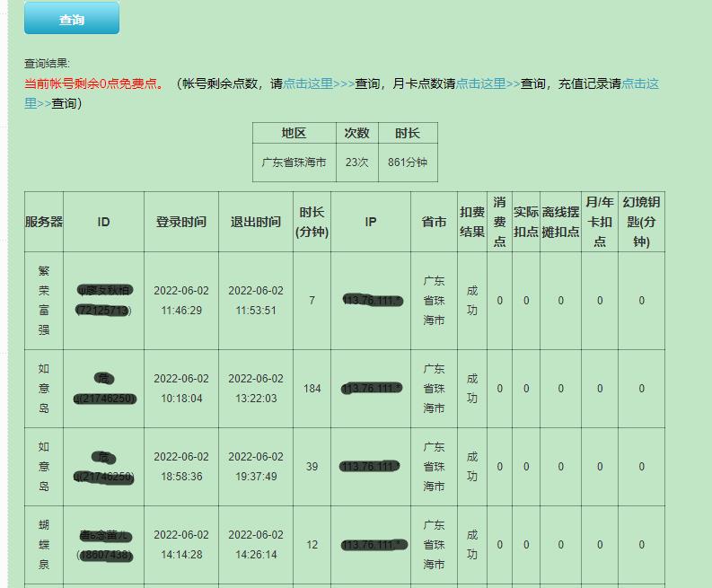Select the 861分钟 duration cell
This screenshot has height=588, width=712.
pyautogui.click(x=408, y=162)
